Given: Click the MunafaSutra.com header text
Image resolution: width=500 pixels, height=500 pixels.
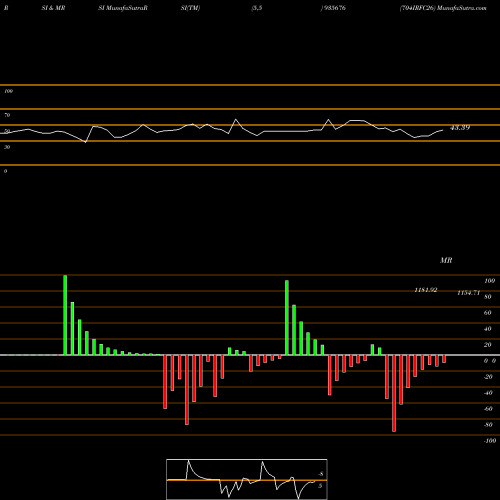Looking at the screenshot, I should (x=462, y=8).
